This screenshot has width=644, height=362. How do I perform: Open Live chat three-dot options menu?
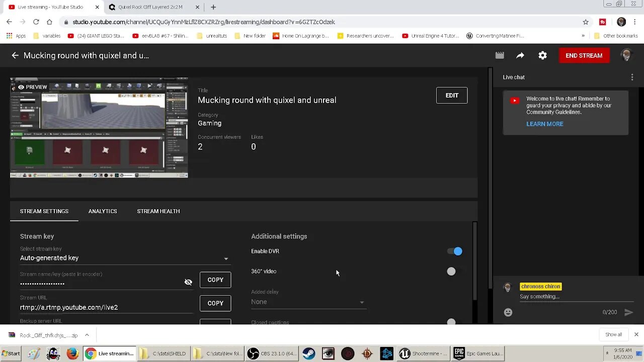pyautogui.click(x=632, y=77)
